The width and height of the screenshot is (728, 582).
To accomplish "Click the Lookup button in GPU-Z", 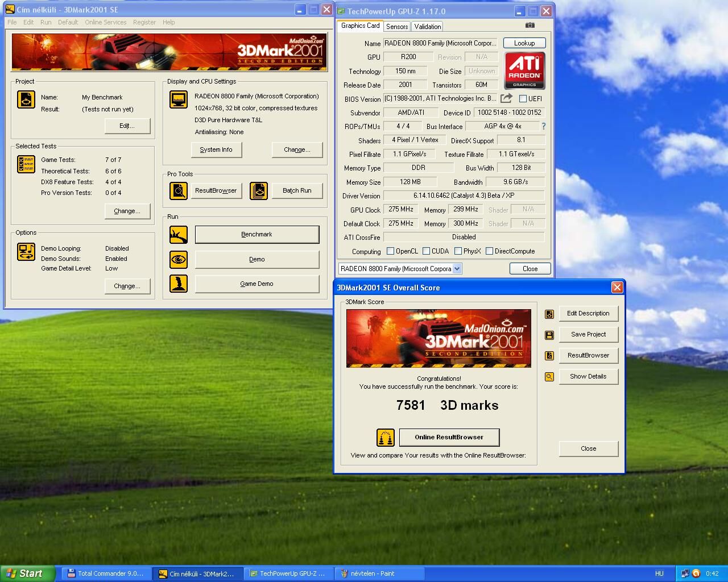I will 524,43.
